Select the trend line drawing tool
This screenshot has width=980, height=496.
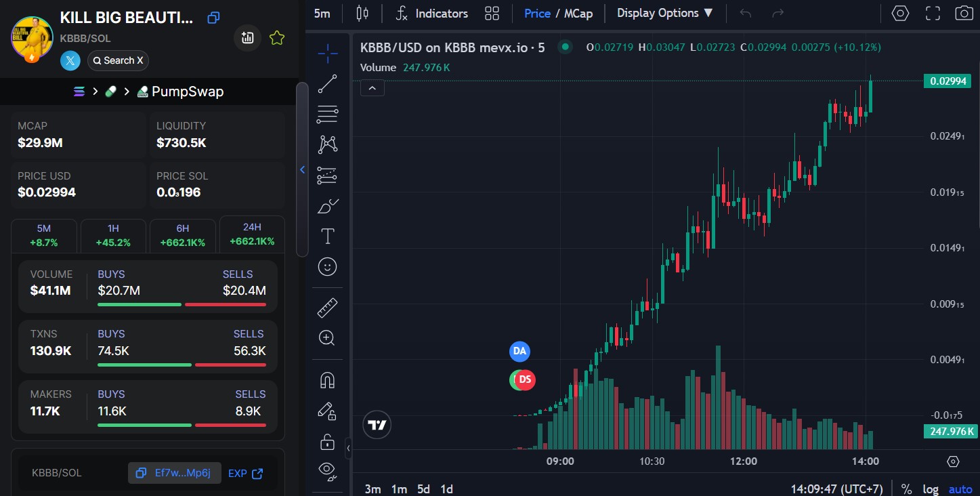pos(327,83)
